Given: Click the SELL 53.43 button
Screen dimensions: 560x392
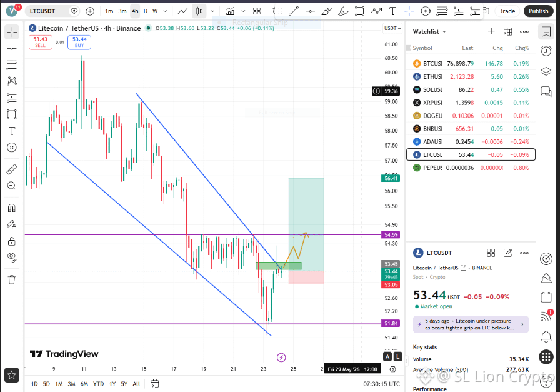Looking at the screenshot, I should pyautogui.click(x=41, y=42).
